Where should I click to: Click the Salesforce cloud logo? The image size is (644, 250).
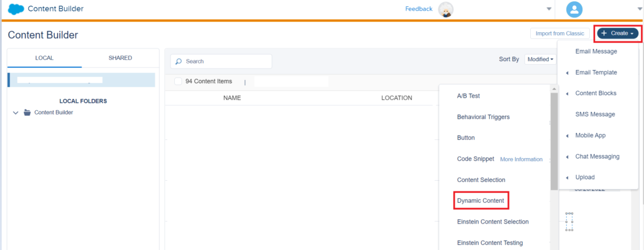point(16,9)
